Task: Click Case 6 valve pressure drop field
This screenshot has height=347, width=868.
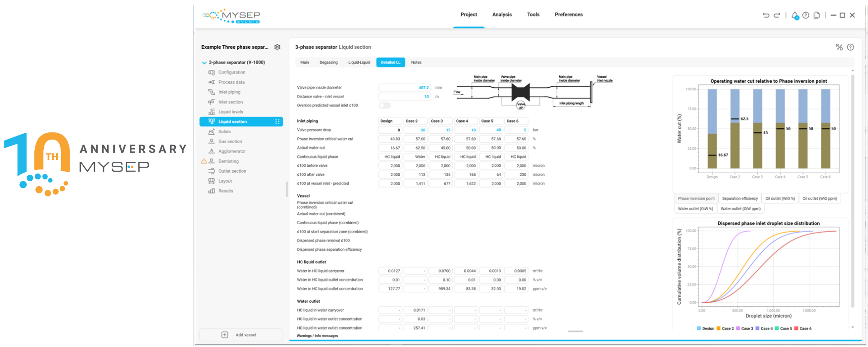Action: coord(516,130)
